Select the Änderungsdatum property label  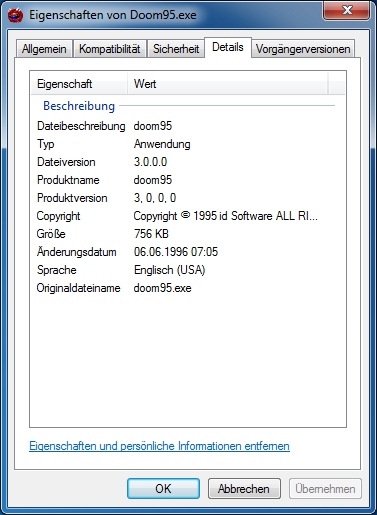coord(76,252)
